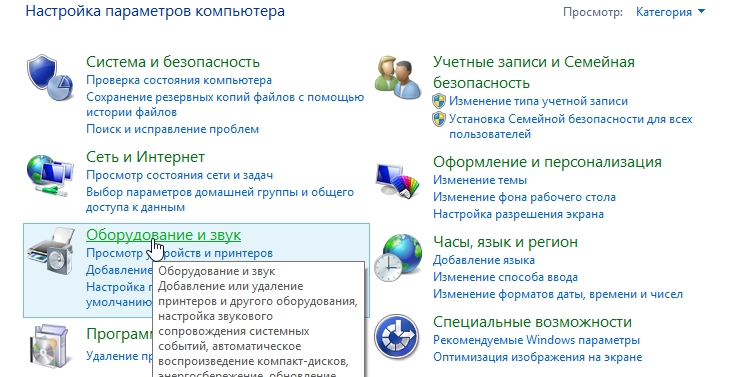Open Проверка состояния компьютера link
The image size is (729, 377).
179,80
